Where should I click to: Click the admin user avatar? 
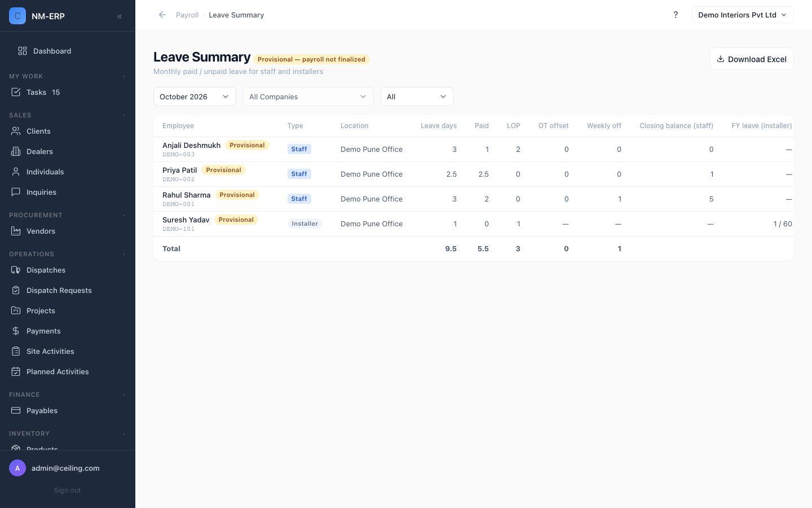pos(17,468)
